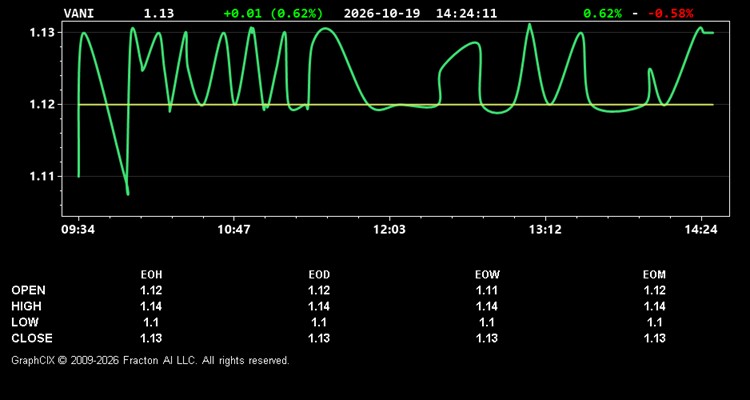The width and height of the screenshot is (750, 400).
Task: Click the HIGH row label
Action: (x=26, y=306)
